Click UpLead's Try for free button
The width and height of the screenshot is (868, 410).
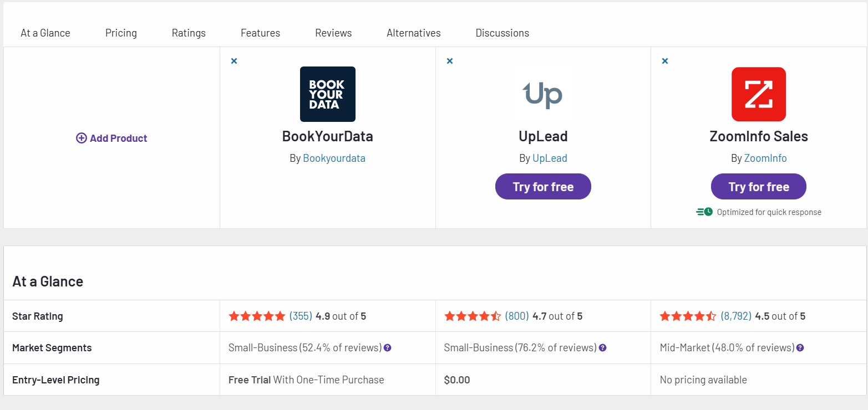point(543,187)
